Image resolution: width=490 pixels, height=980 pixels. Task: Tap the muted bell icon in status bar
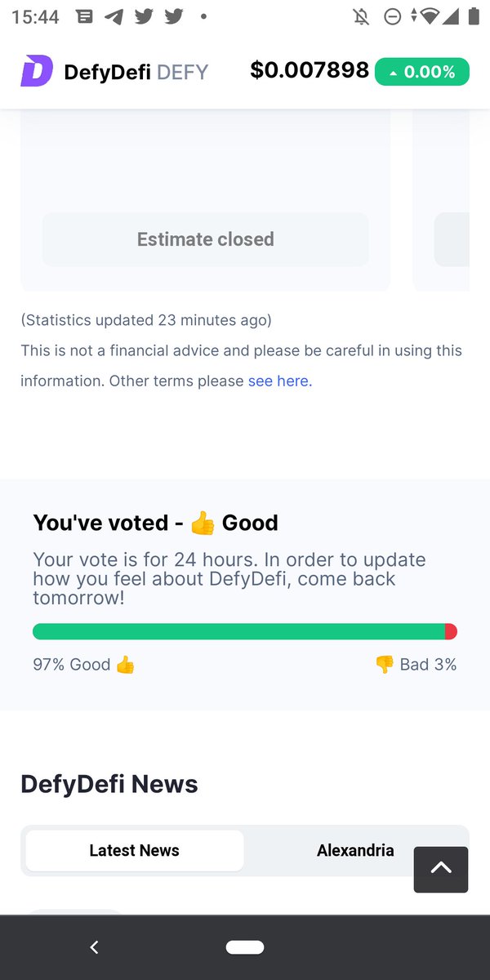coord(361,17)
